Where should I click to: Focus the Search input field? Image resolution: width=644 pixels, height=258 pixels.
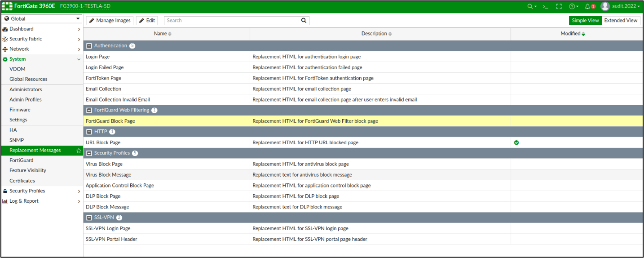pyautogui.click(x=231, y=20)
